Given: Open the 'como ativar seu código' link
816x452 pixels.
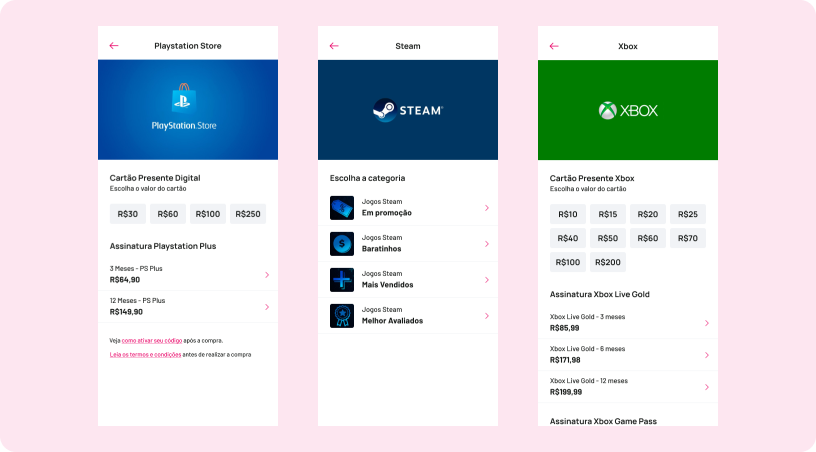Looking at the screenshot, I should coord(150,341).
